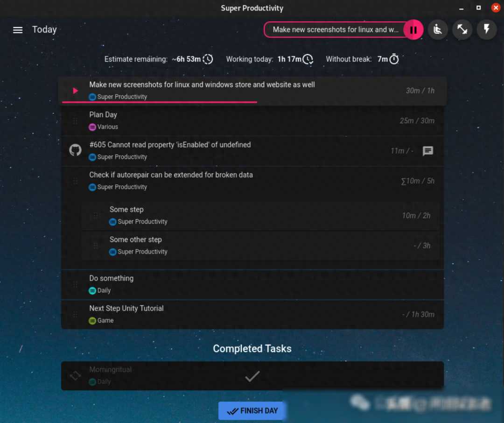504x423 pixels.
Task: Click the Today page title
Action: (44, 29)
